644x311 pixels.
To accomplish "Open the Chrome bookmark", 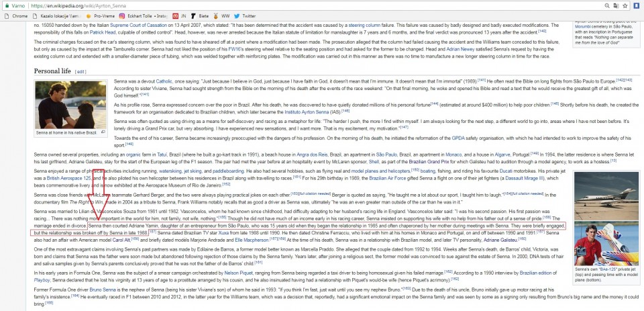I will 16,16.
